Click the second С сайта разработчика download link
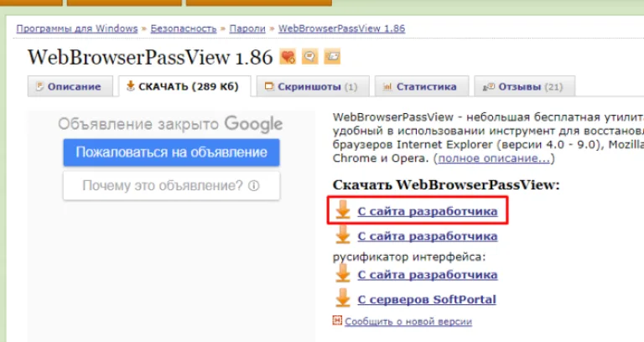644x342 pixels. click(x=428, y=236)
